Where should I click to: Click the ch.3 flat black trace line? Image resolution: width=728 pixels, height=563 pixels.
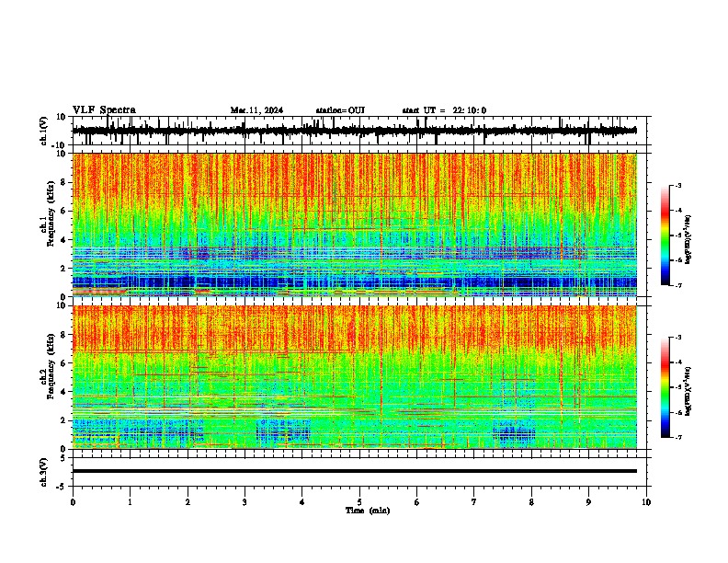355,471
